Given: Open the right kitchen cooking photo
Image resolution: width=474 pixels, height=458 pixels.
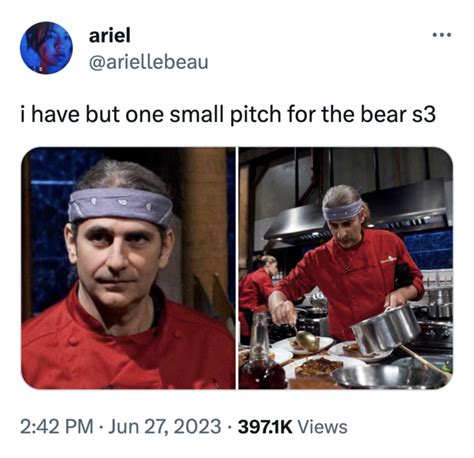Looking at the screenshot, I should click(346, 268).
